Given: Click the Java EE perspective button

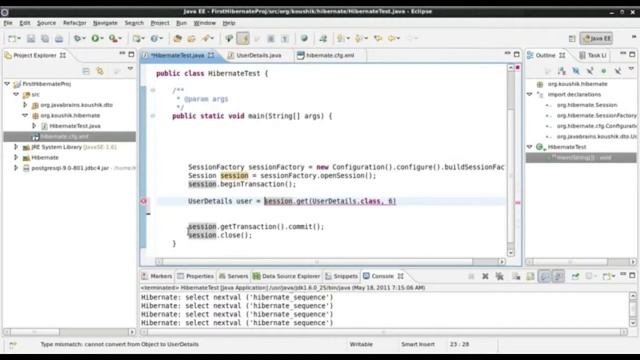Looking at the screenshot, I should tap(597, 38).
